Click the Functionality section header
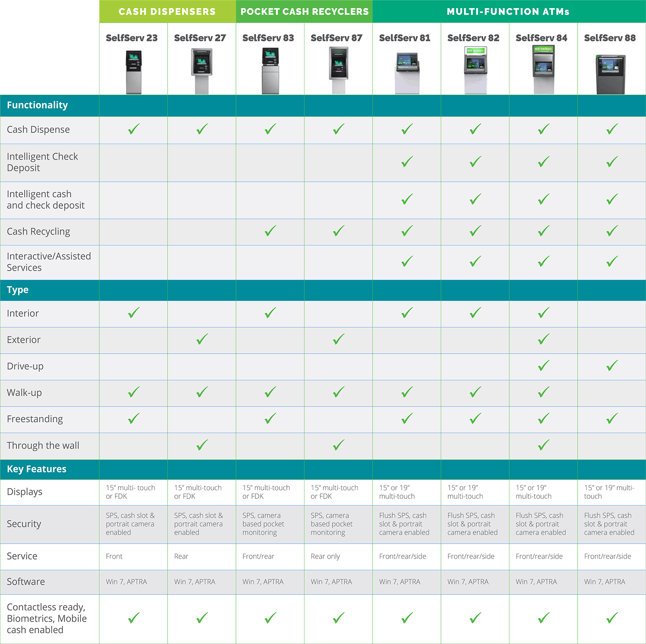 [x=37, y=105]
